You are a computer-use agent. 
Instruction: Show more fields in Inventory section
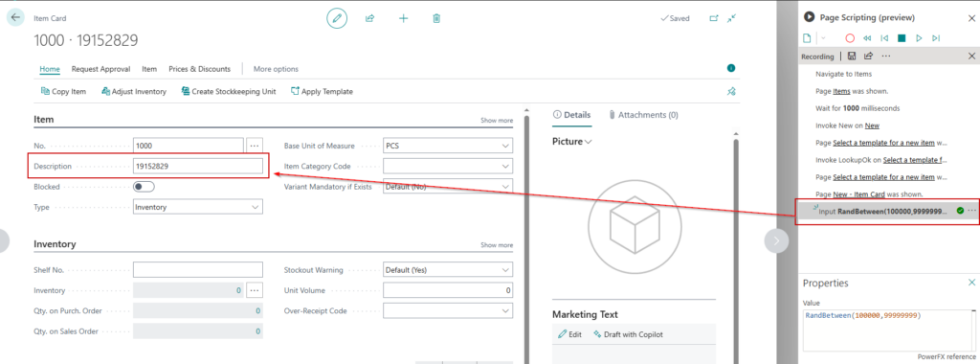[497, 245]
